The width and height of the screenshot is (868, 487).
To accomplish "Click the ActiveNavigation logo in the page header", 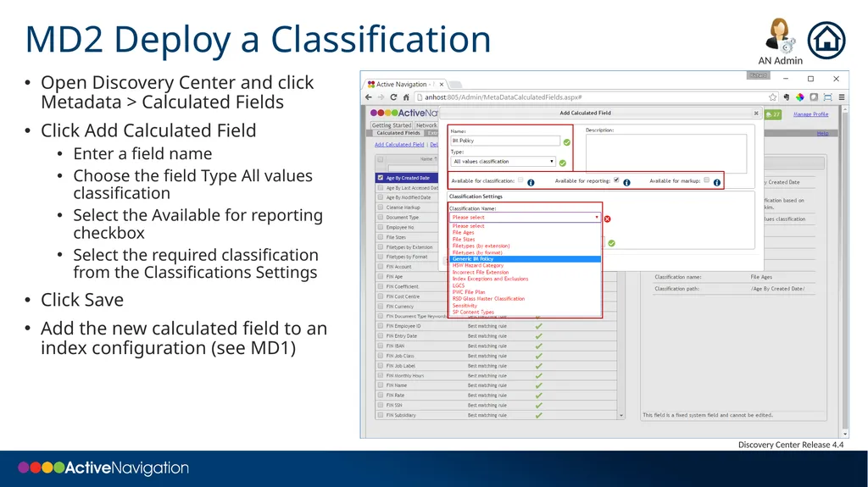I will pyautogui.click(x=404, y=113).
